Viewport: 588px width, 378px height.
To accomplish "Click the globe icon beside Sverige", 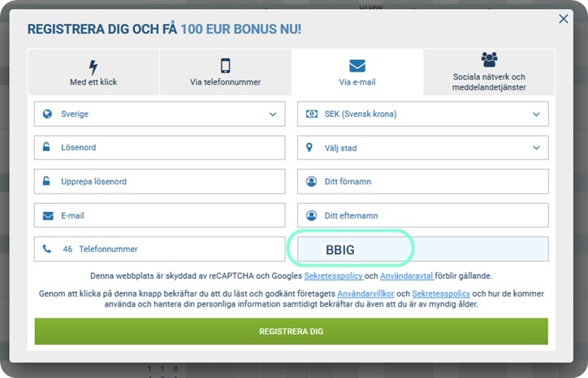I will pos(47,114).
